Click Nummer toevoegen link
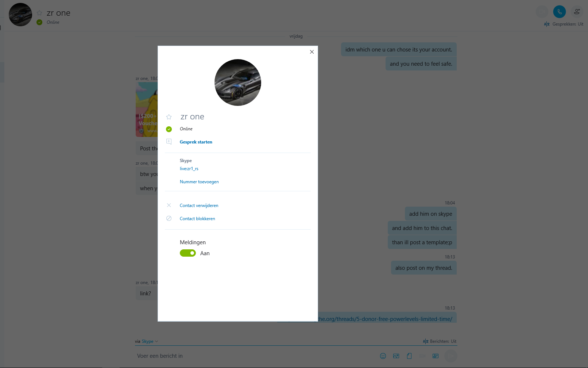This screenshot has height=368, width=588. 199,182
